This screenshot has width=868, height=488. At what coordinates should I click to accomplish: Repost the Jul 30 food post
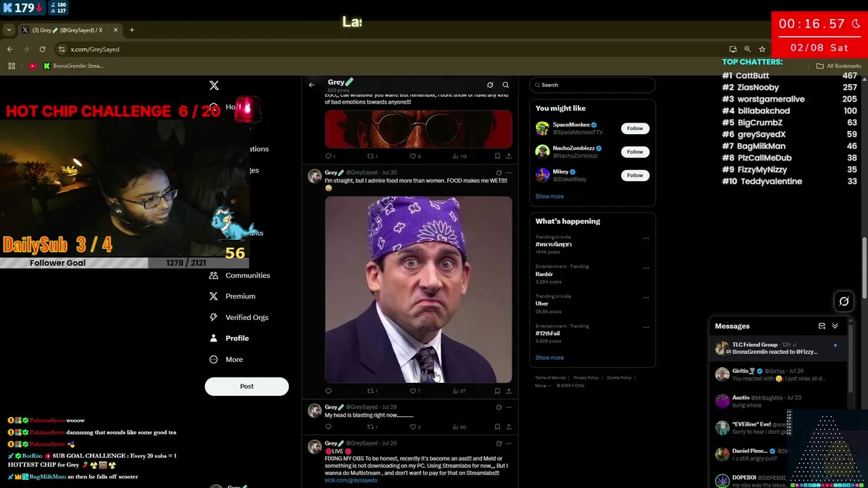[x=372, y=391]
